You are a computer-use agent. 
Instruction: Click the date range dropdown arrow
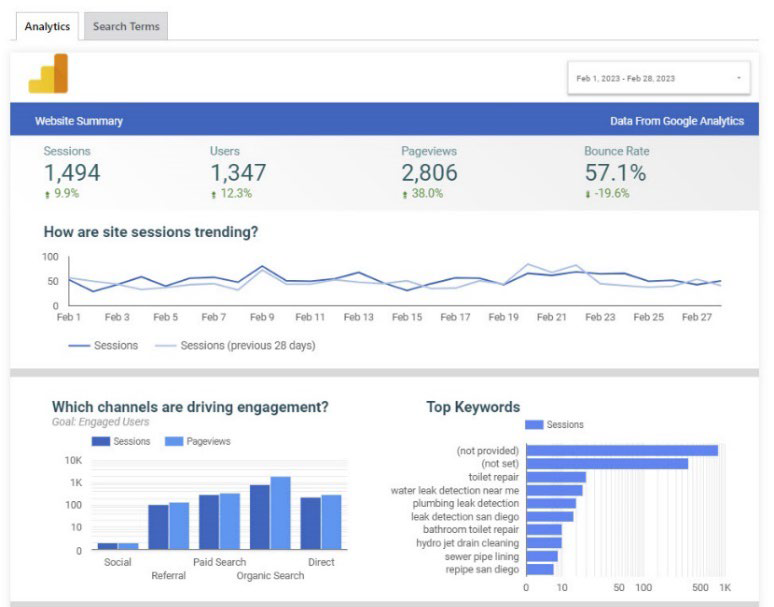(x=739, y=78)
